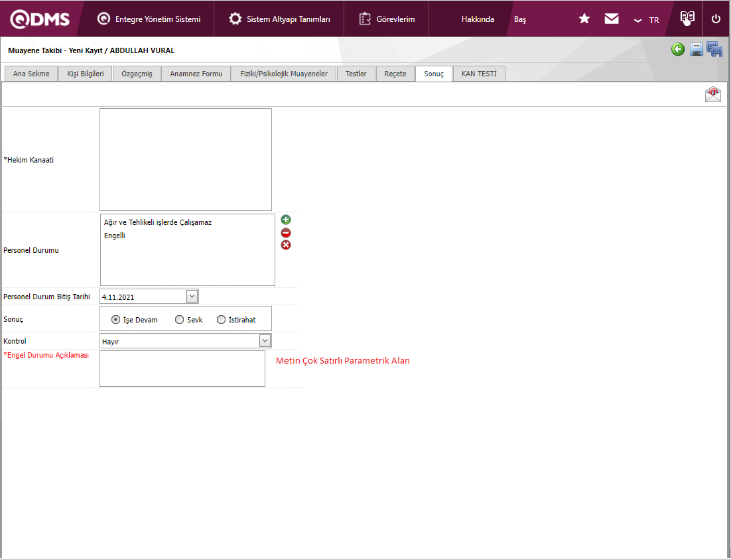Select the Sevk radio option

[179, 320]
